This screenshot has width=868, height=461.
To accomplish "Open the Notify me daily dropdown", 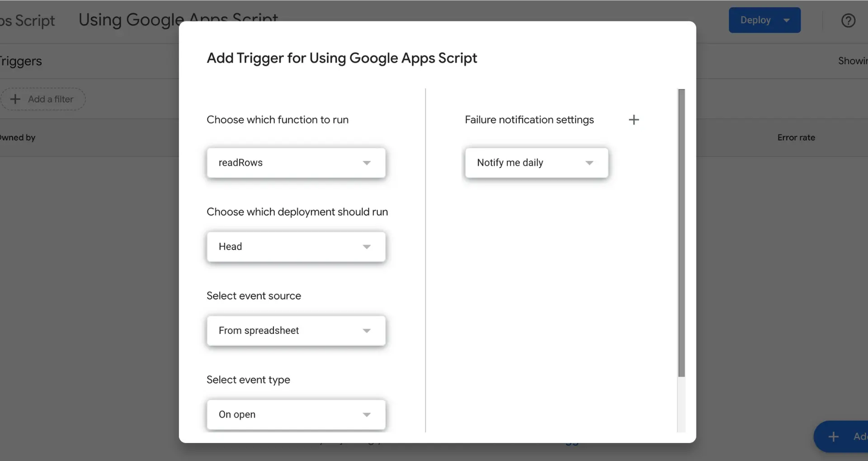I will 537,163.
